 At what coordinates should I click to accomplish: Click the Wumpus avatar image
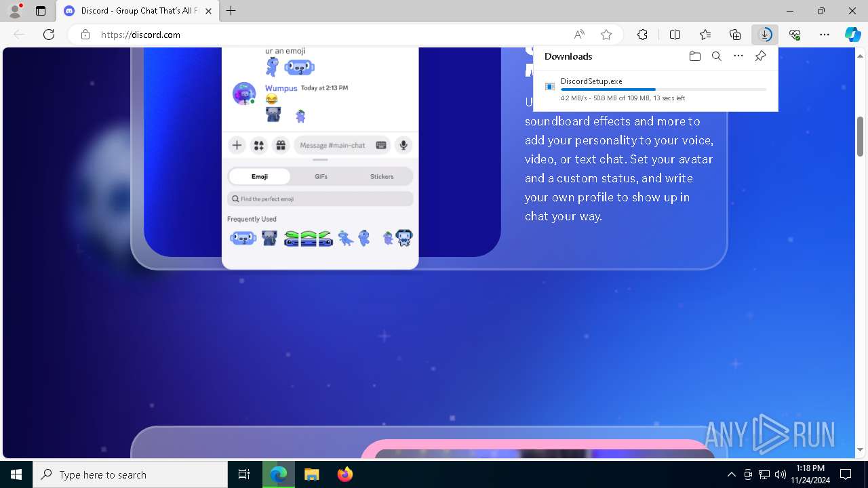pyautogui.click(x=244, y=93)
